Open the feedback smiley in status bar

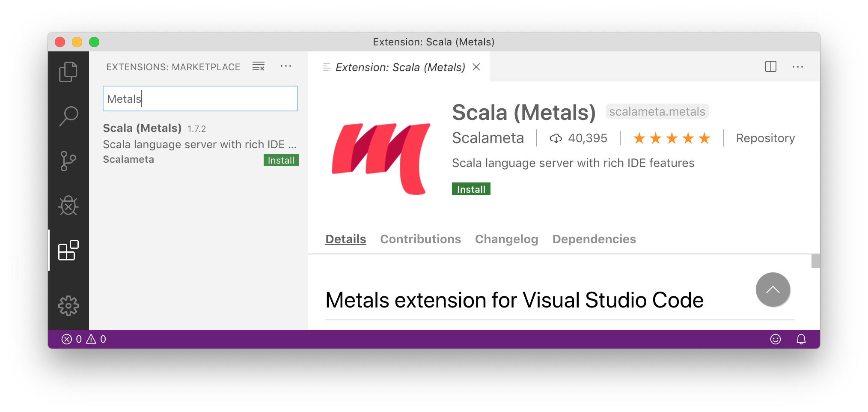[x=776, y=339]
